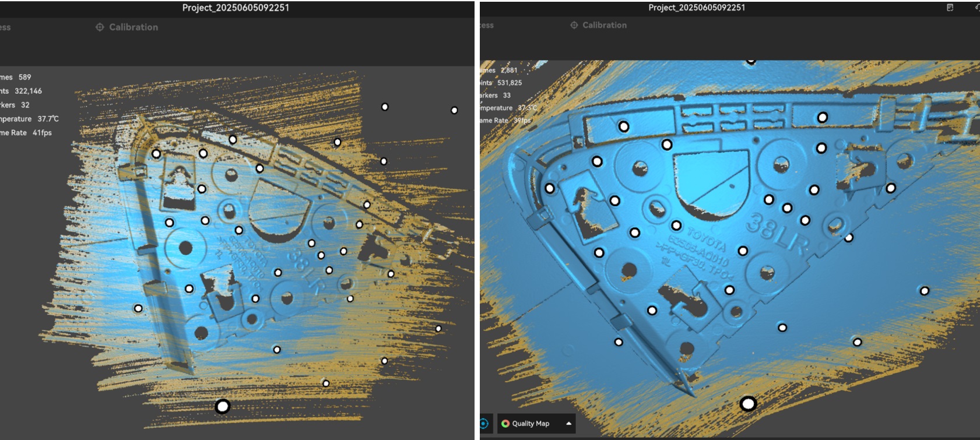980x440 pixels.
Task: Select the temperature reading 37.7℃
Action: click(48, 119)
